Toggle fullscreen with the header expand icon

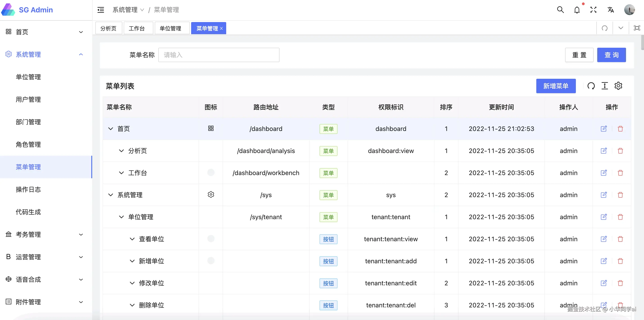pyautogui.click(x=593, y=10)
